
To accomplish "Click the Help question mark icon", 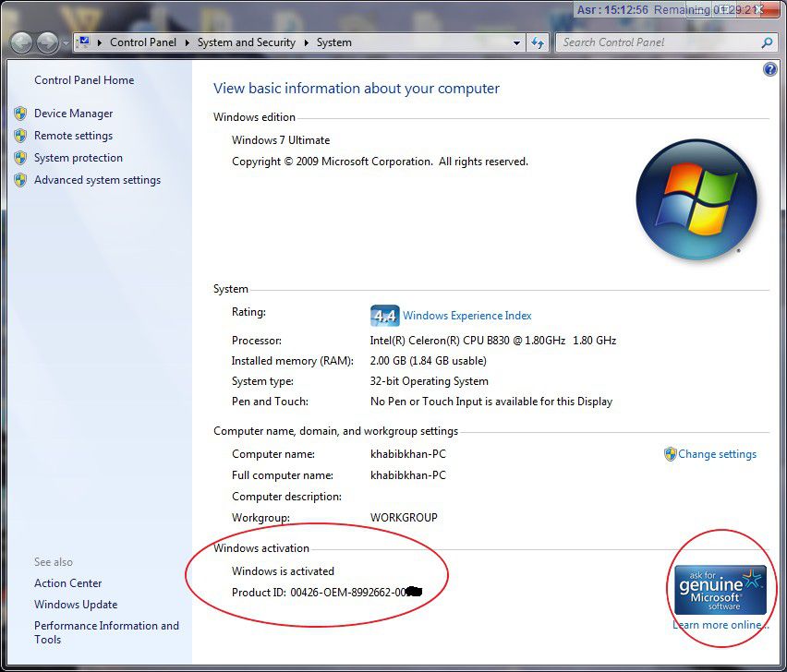I will click(769, 69).
